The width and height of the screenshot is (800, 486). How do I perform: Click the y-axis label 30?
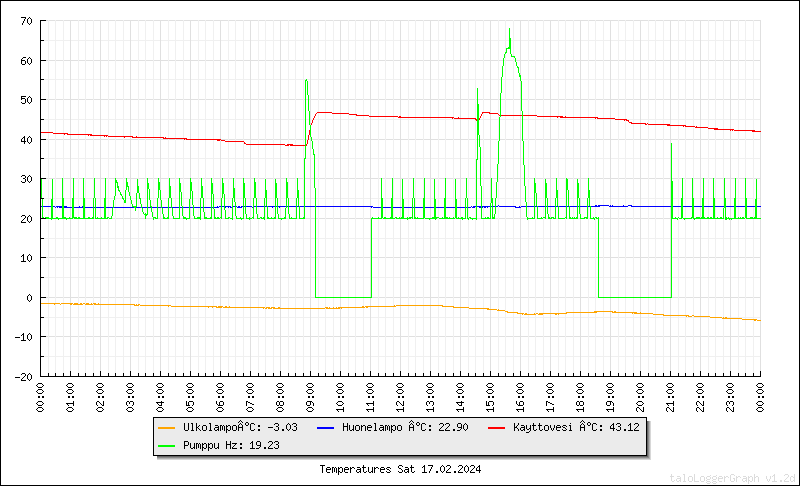point(27,180)
